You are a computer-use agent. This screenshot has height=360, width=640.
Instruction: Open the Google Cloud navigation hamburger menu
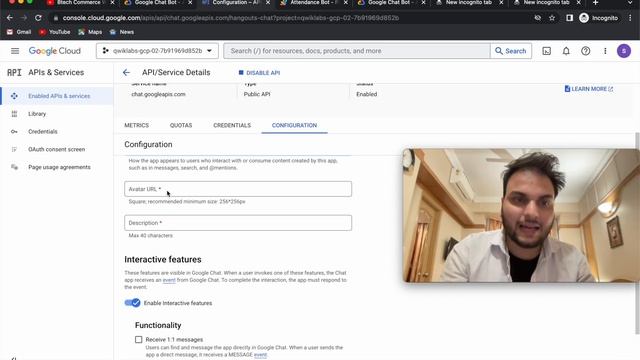(15, 51)
